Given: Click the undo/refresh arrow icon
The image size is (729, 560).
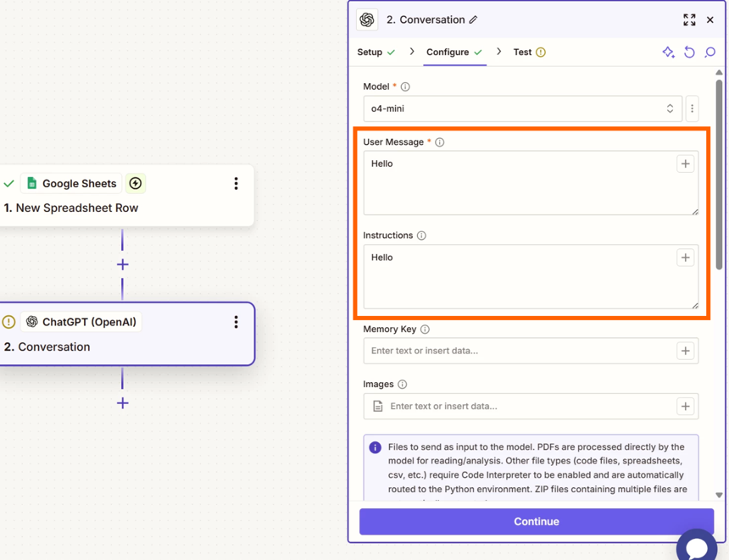Looking at the screenshot, I should (x=689, y=53).
